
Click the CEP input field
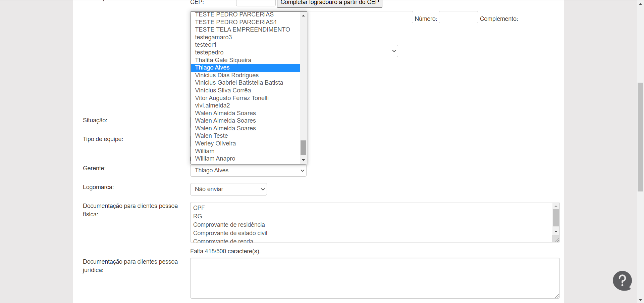pos(256,3)
